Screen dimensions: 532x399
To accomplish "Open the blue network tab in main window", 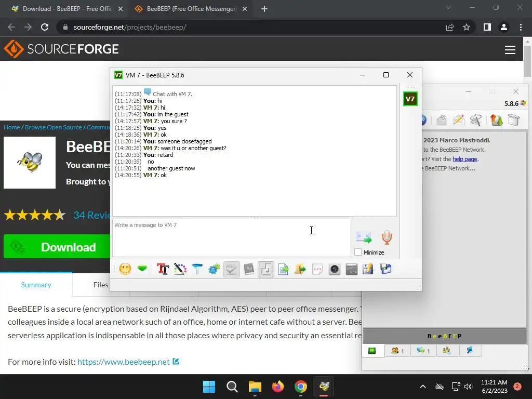I will pos(470,351).
